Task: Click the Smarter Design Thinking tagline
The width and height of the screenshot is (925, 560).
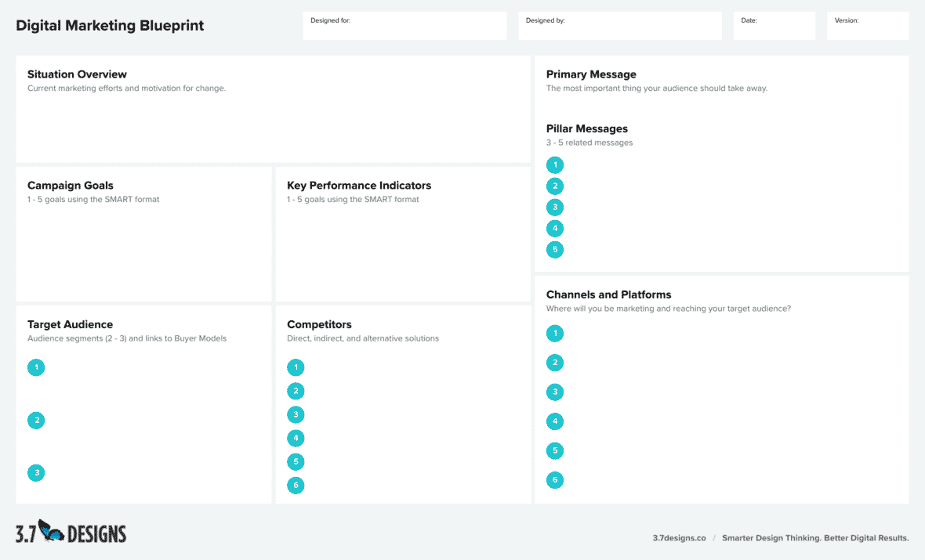Action: coord(815,538)
